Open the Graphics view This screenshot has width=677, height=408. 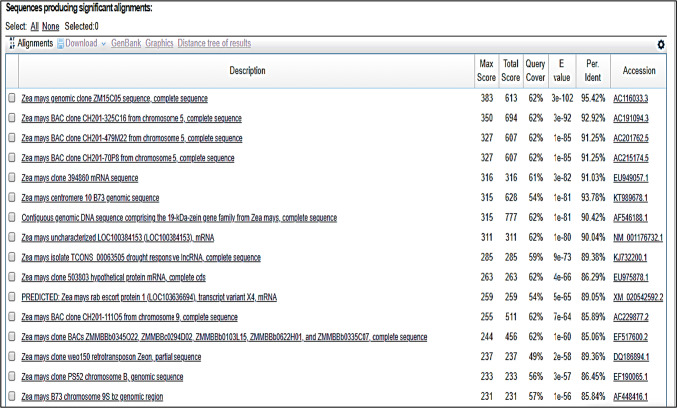click(x=159, y=44)
